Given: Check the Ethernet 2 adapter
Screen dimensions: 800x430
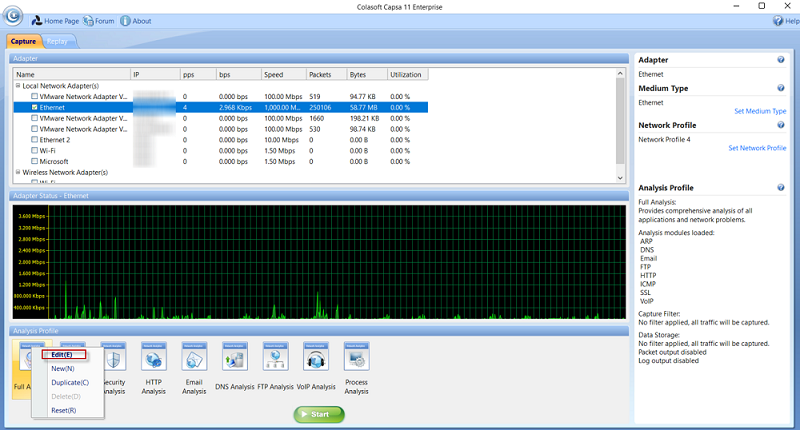Looking at the screenshot, I should 35,140.
